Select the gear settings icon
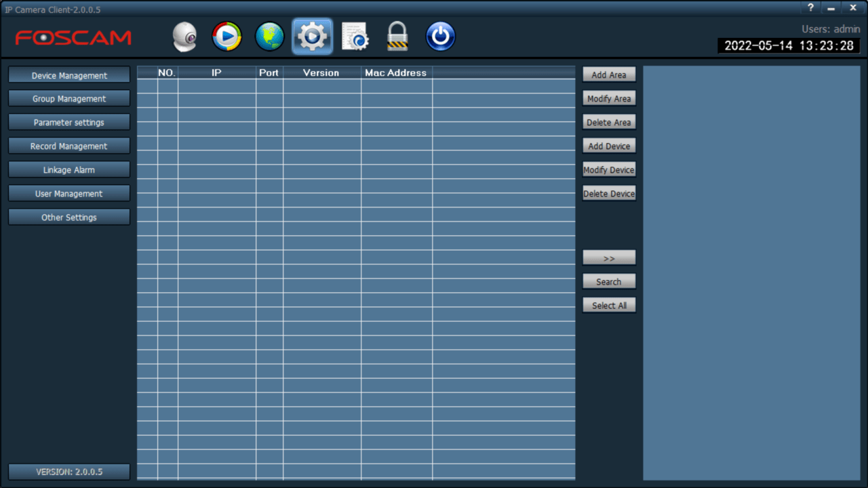 312,37
